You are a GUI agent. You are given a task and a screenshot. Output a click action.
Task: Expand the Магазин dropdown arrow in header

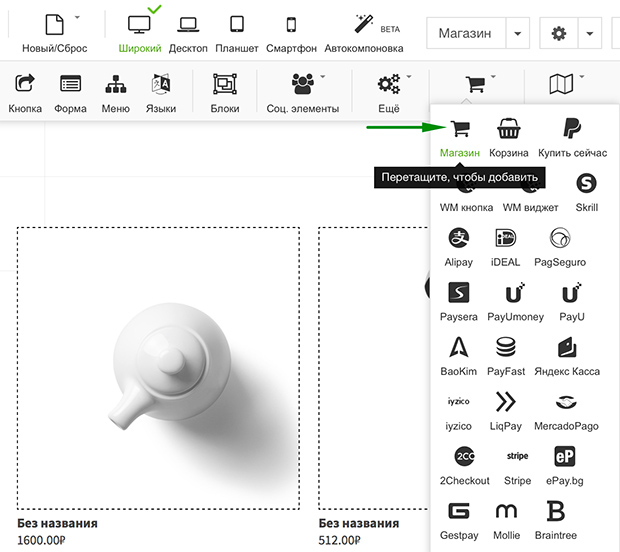517,34
